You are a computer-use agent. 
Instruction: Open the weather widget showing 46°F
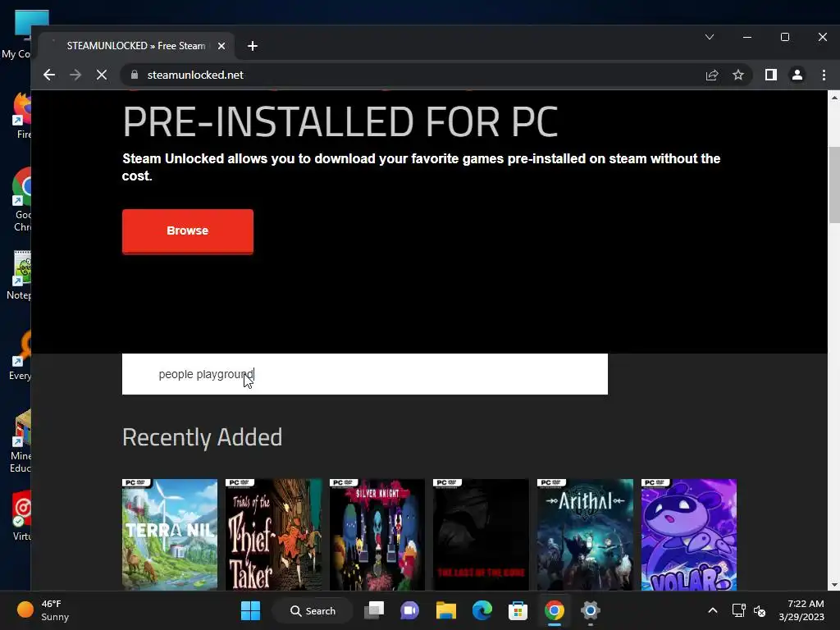click(43, 610)
